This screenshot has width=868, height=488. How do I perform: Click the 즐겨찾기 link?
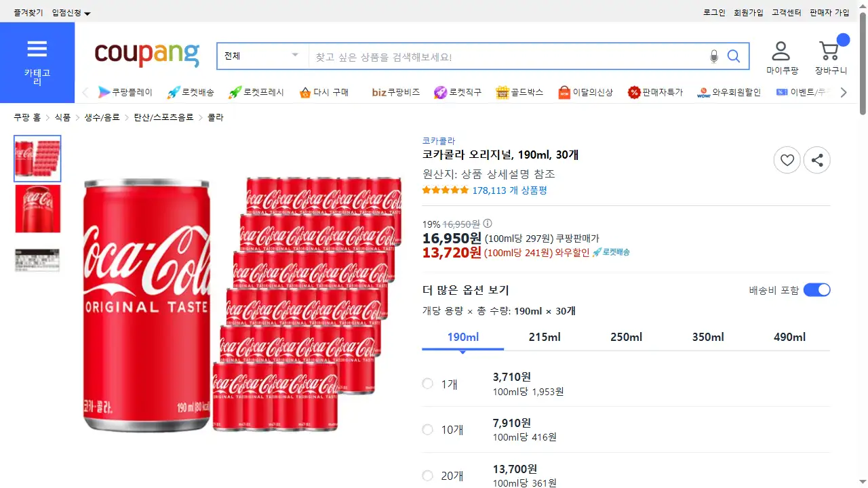28,13
